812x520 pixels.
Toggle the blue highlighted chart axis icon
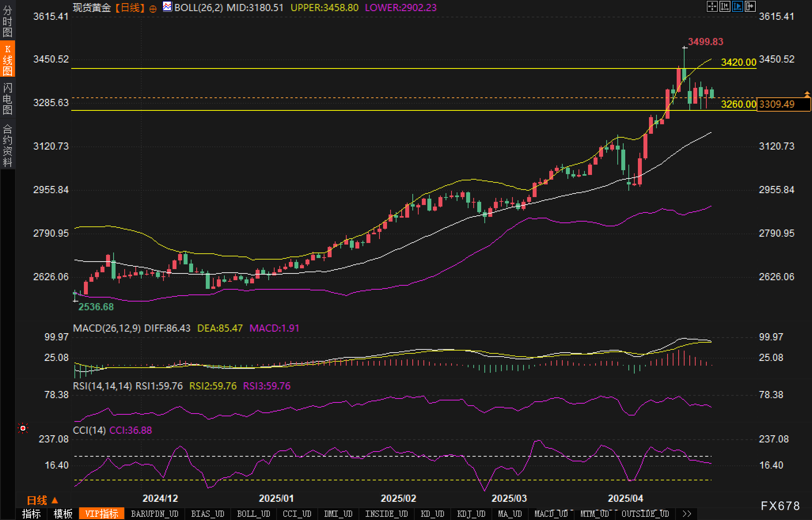[737, 6]
